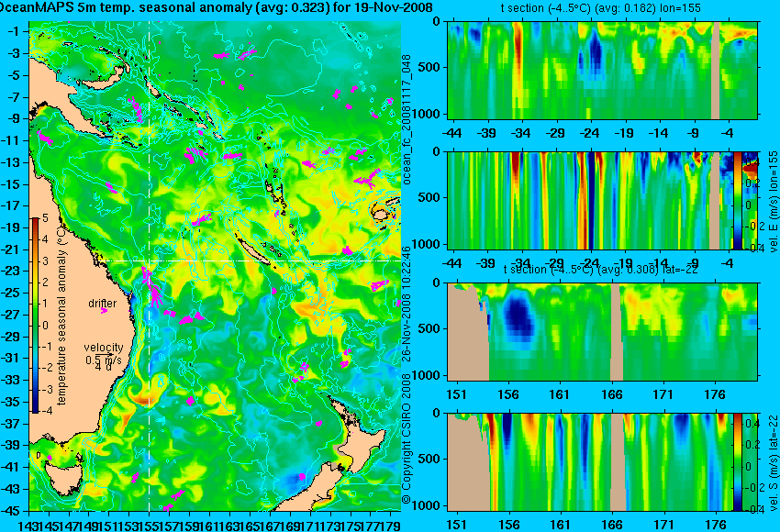This screenshot has width=780, height=532.
Task: Click '-9' latitude tick under top temperature section
Action: point(694,133)
